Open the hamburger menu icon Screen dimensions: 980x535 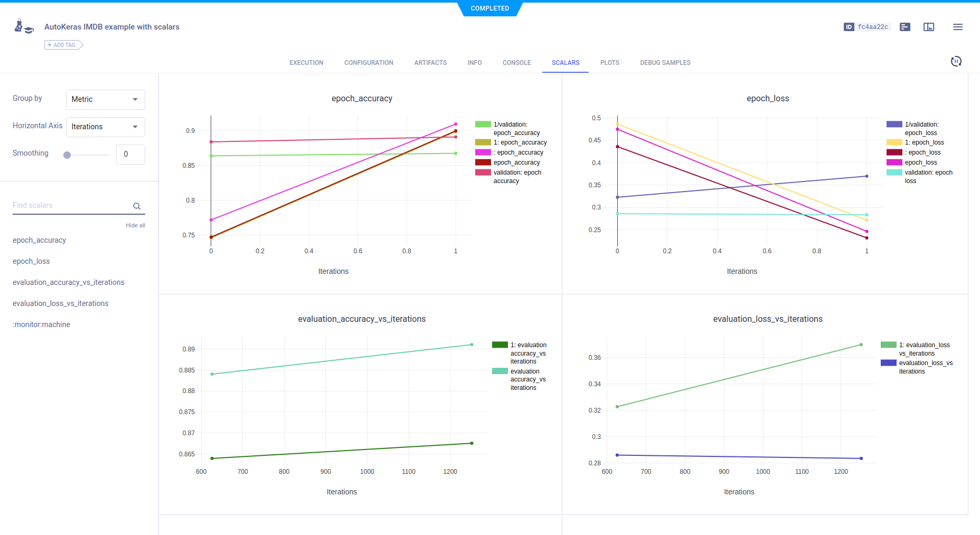point(957,27)
